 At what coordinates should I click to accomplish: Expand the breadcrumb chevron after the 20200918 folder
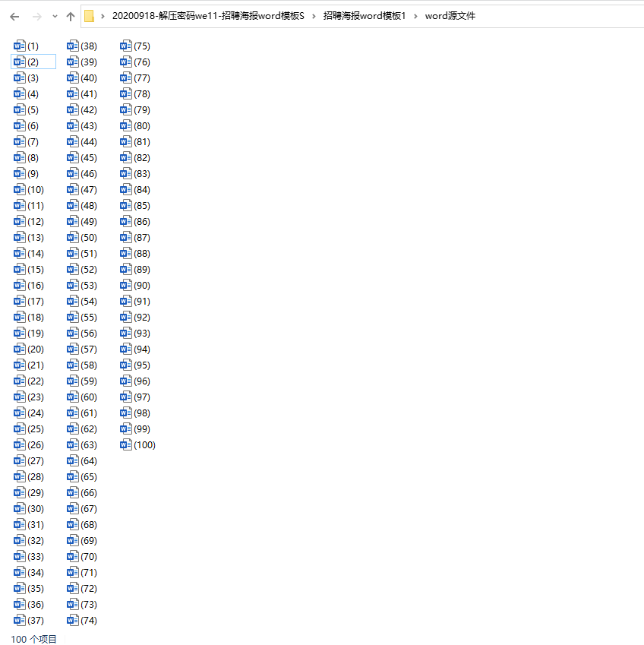tap(314, 16)
